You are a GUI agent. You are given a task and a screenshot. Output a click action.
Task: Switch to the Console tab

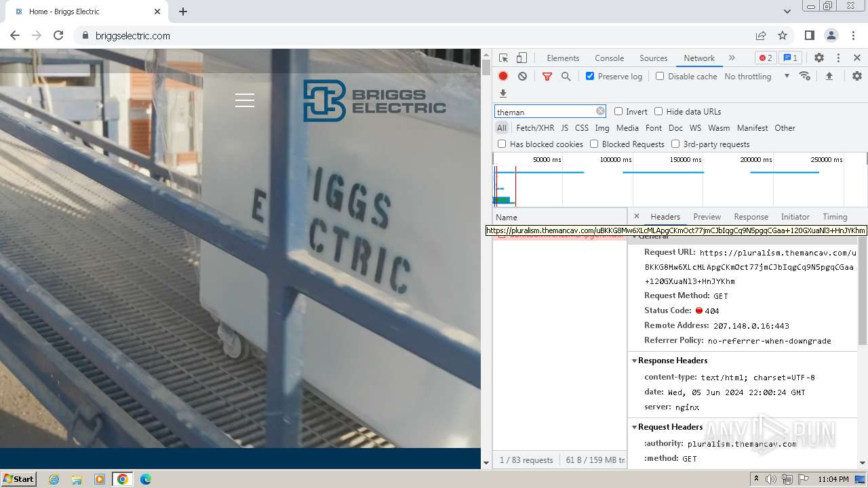click(x=609, y=58)
